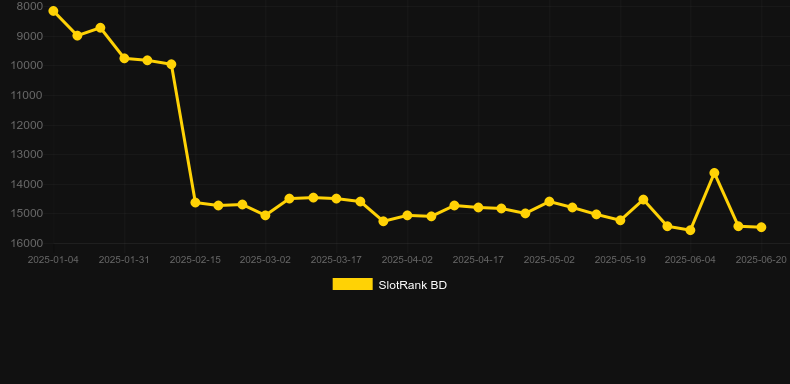Image resolution: width=790 pixels, height=384 pixels.
Task: Click the 2025-03-17 x-axis label
Action: click(x=336, y=260)
